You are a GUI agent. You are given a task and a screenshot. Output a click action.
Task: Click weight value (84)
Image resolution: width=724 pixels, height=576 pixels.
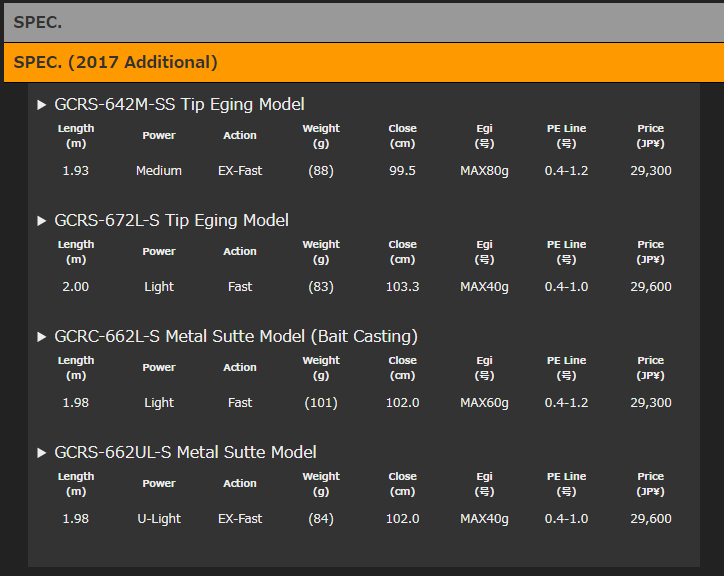[x=321, y=519]
